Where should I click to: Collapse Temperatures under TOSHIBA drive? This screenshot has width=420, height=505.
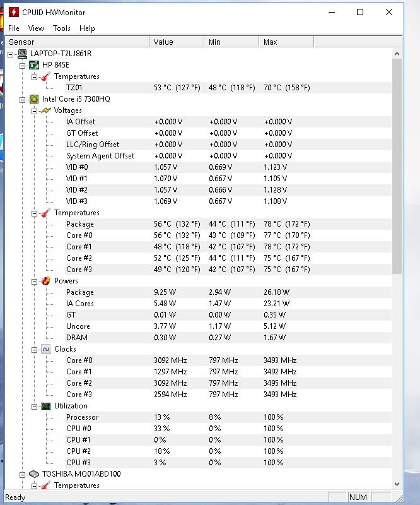coord(34,486)
